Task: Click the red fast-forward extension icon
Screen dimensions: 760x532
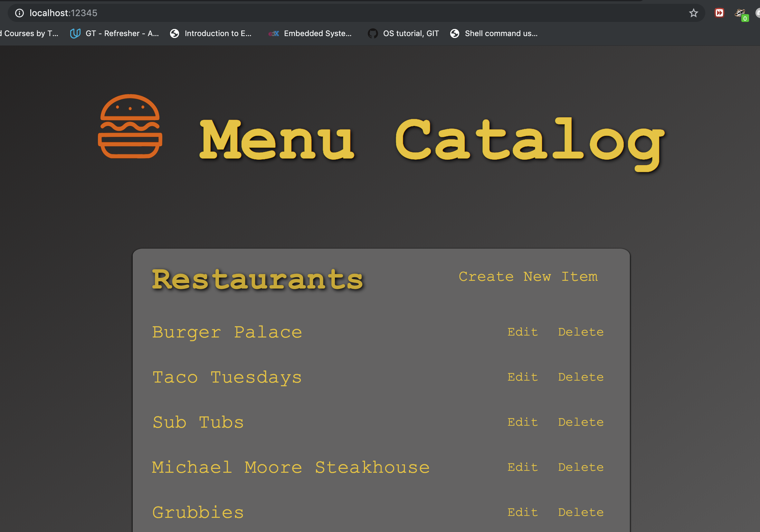Action: coord(719,13)
